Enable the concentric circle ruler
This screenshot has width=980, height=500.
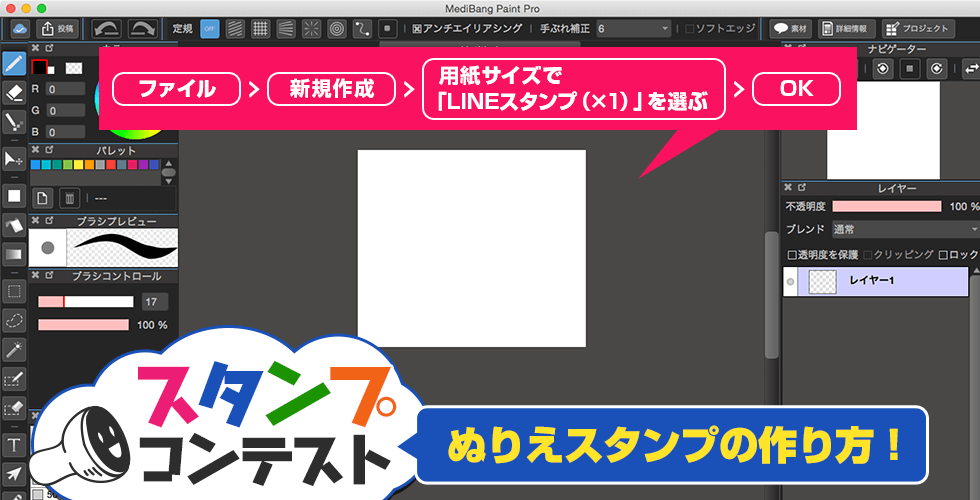[336, 29]
